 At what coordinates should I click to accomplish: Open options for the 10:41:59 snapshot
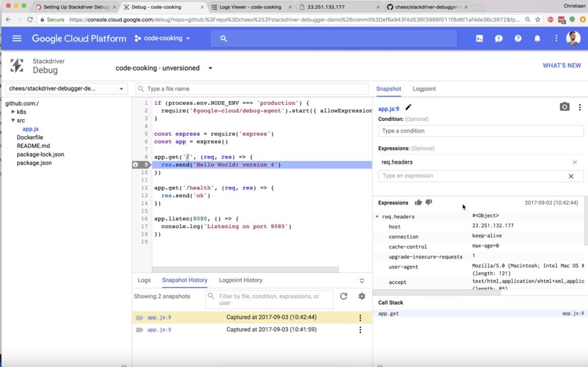pyautogui.click(x=360, y=330)
